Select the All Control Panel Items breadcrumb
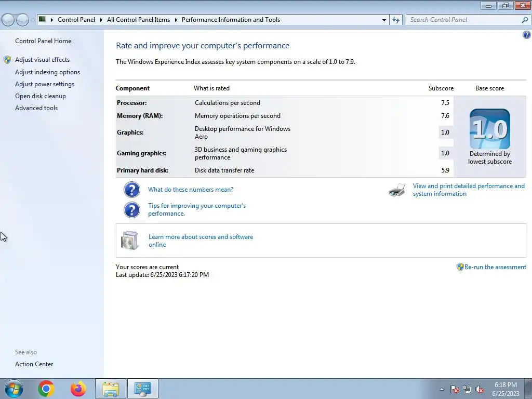 click(x=138, y=20)
